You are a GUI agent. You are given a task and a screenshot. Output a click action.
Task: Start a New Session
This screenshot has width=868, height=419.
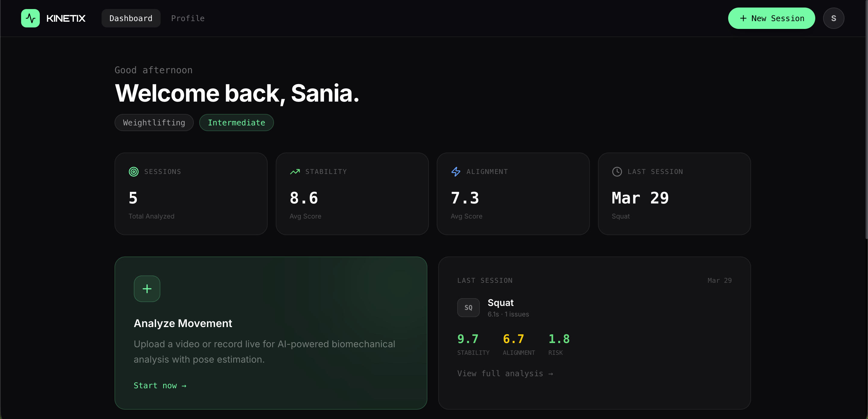[x=771, y=18]
